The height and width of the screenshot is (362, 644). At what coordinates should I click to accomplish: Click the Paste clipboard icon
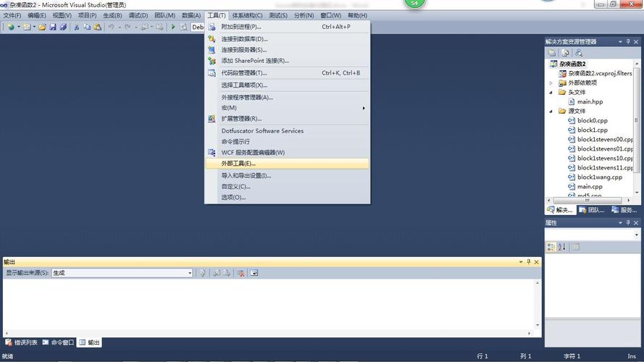[98, 27]
